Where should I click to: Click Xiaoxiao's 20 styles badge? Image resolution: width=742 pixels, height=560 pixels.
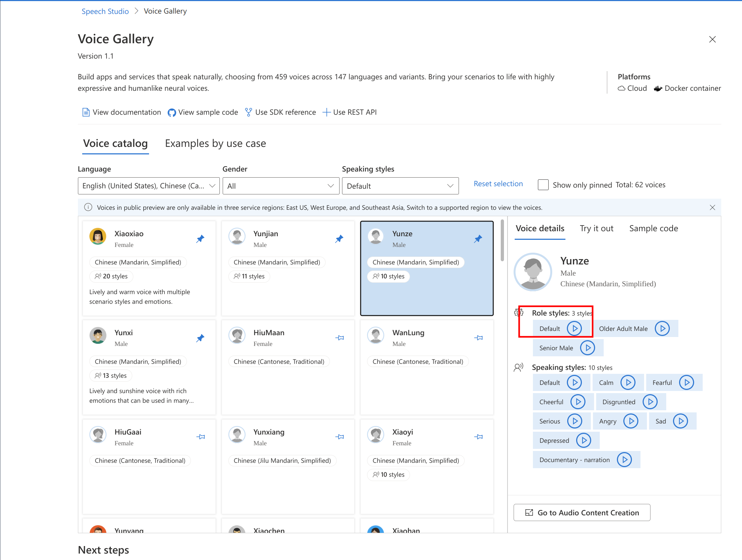click(x=111, y=276)
